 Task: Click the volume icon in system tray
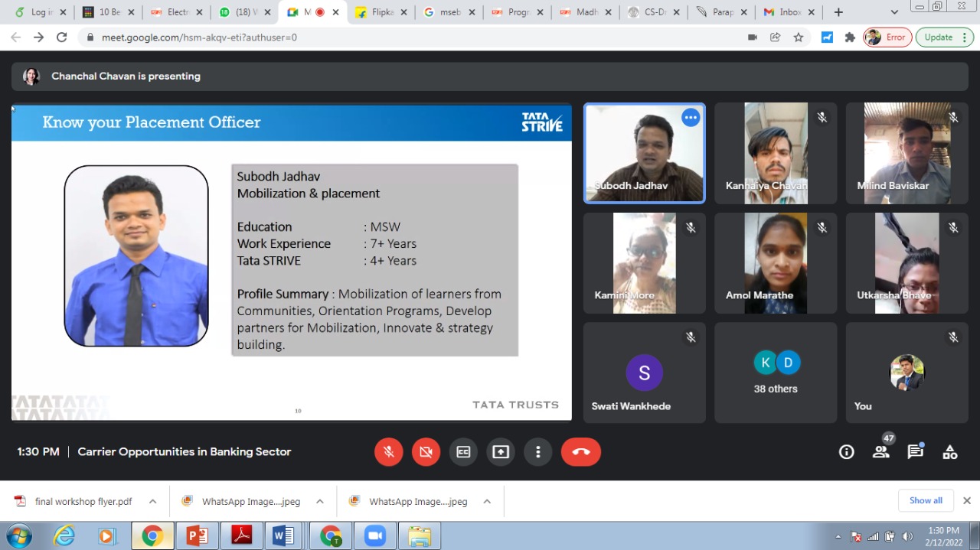[x=908, y=537]
